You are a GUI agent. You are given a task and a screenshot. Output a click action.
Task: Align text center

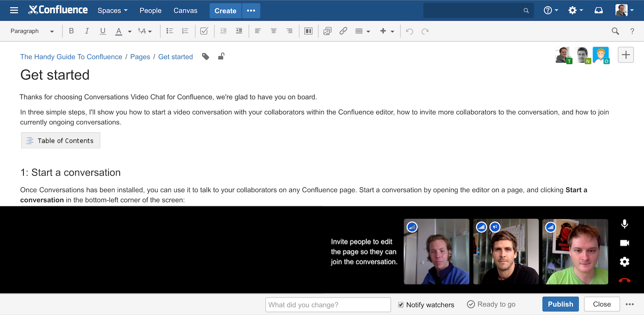[274, 31]
